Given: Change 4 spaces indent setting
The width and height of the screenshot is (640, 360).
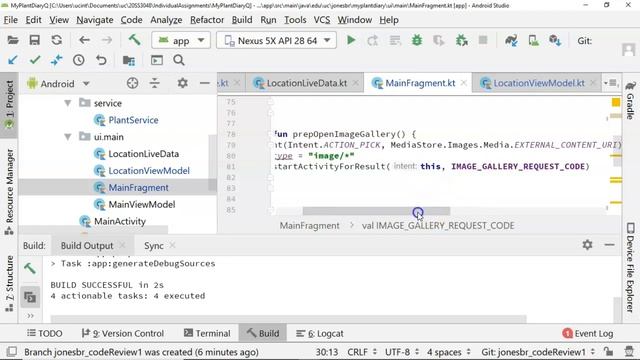Looking at the screenshot, I should [449, 352].
